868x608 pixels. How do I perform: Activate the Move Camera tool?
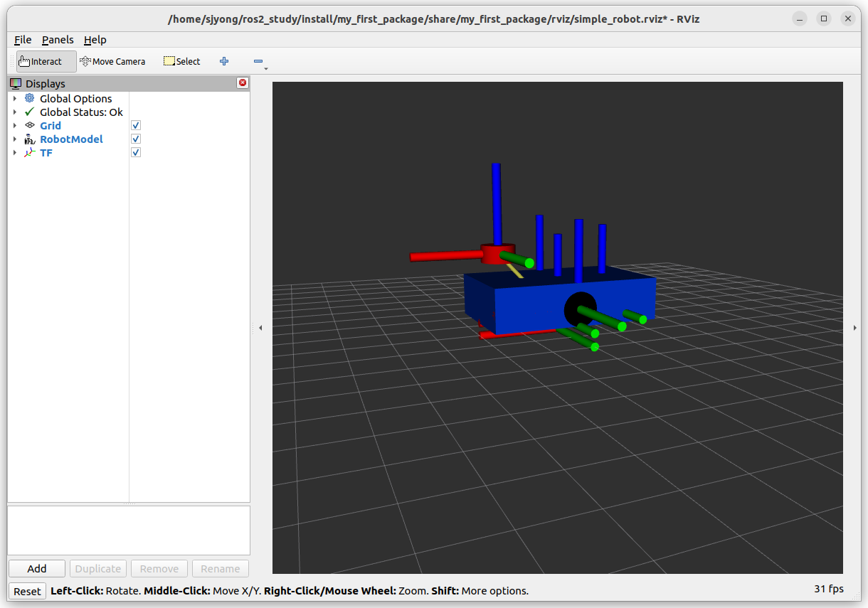click(x=112, y=61)
